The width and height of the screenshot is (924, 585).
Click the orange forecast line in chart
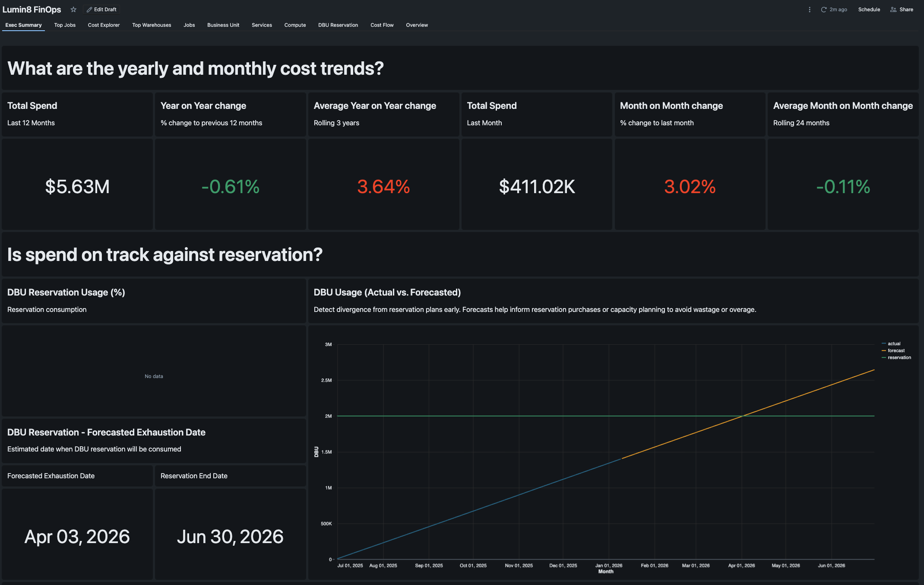click(x=799, y=396)
